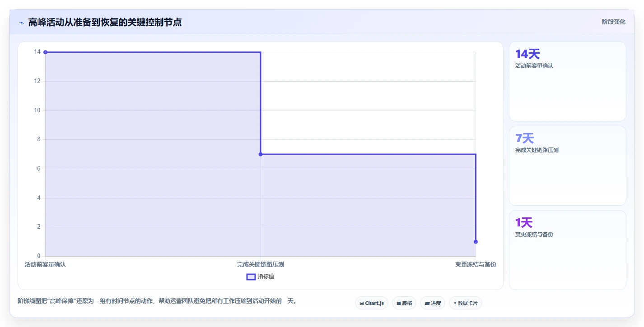Image resolution: width=644 pixels, height=327 pixels.
Task: Click the Chart.js tag chip
Action: (372, 303)
